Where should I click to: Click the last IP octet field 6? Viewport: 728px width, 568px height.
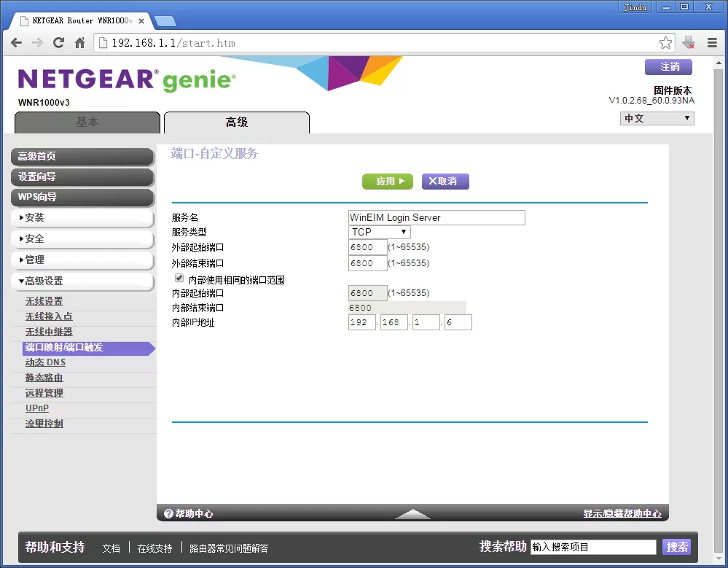click(458, 322)
